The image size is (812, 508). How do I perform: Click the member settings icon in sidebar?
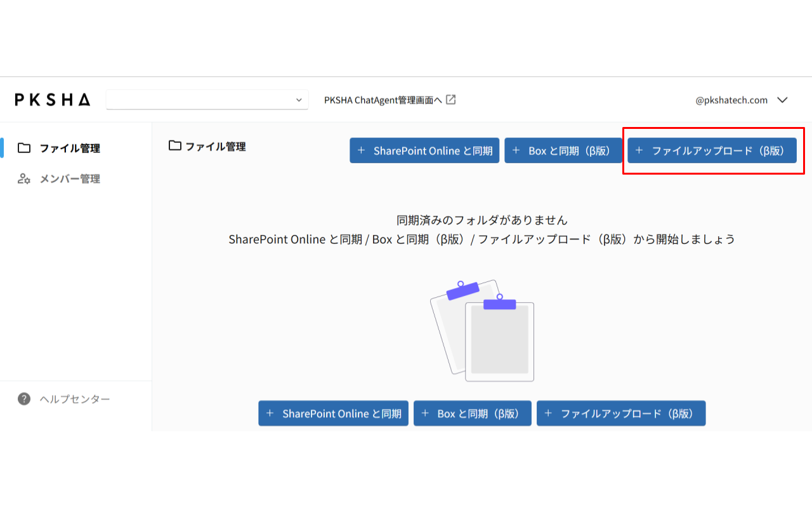click(x=24, y=179)
